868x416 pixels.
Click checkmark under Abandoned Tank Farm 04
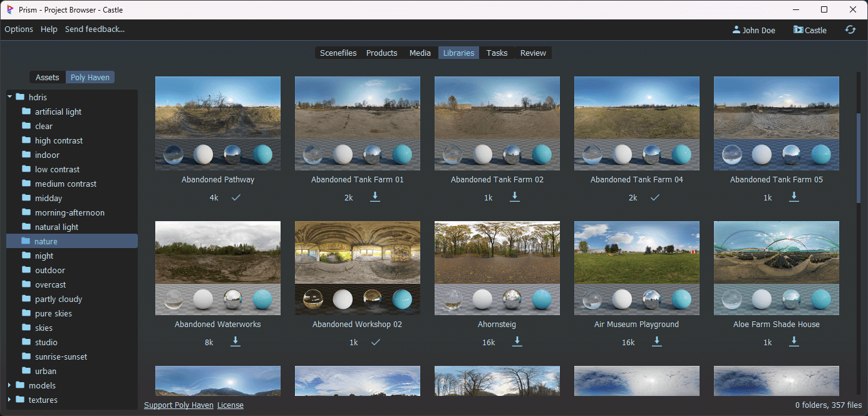tap(654, 197)
